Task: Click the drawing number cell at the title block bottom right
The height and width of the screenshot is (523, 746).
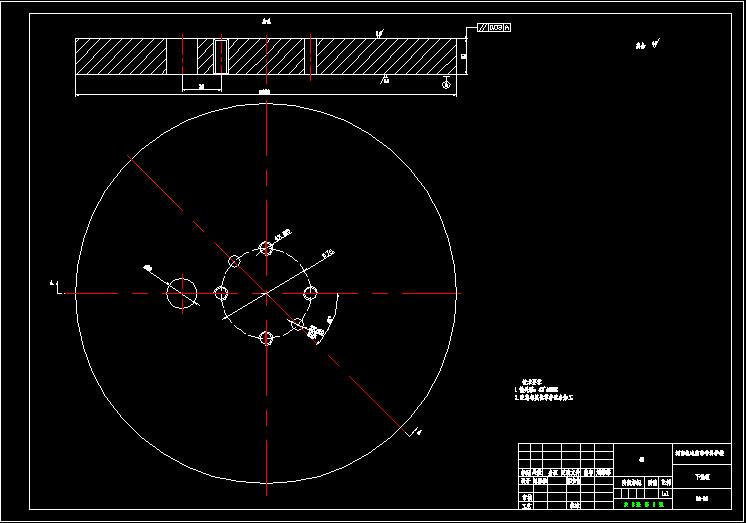Action: click(703, 499)
